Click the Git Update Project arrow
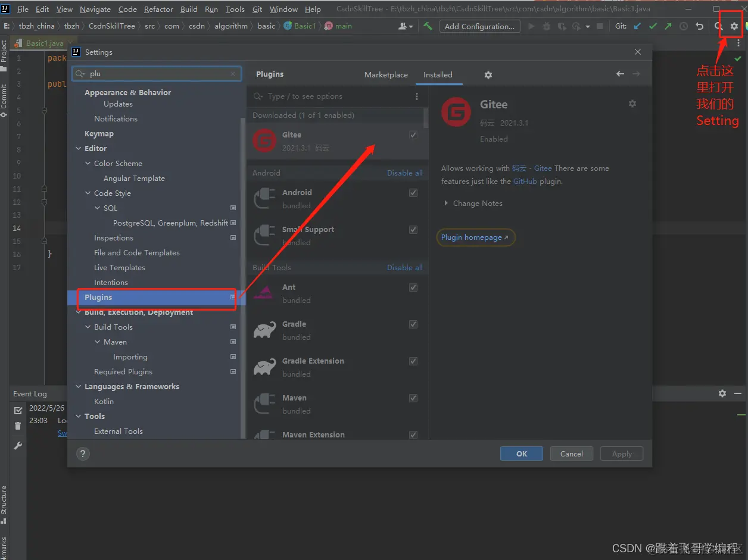The height and width of the screenshot is (560, 748). click(638, 26)
